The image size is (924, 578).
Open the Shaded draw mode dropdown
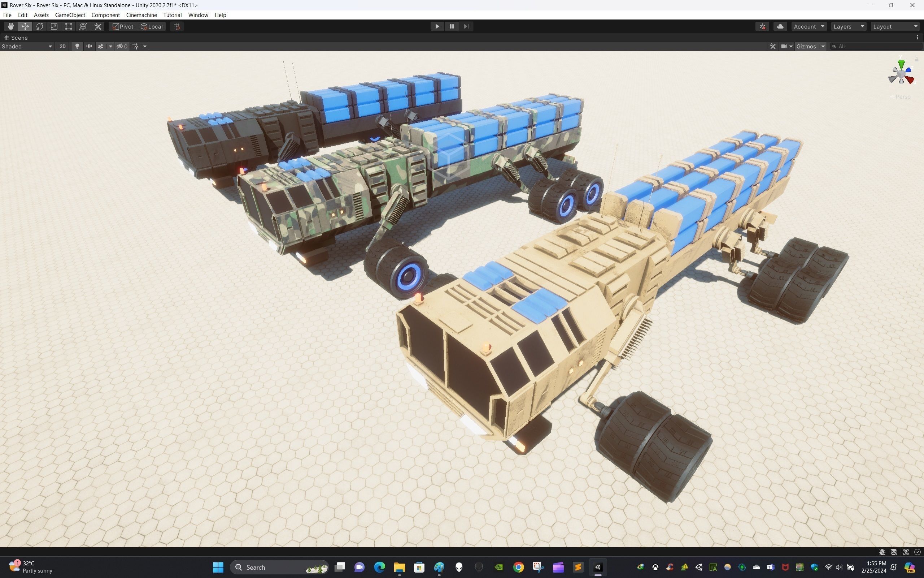[27, 46]
